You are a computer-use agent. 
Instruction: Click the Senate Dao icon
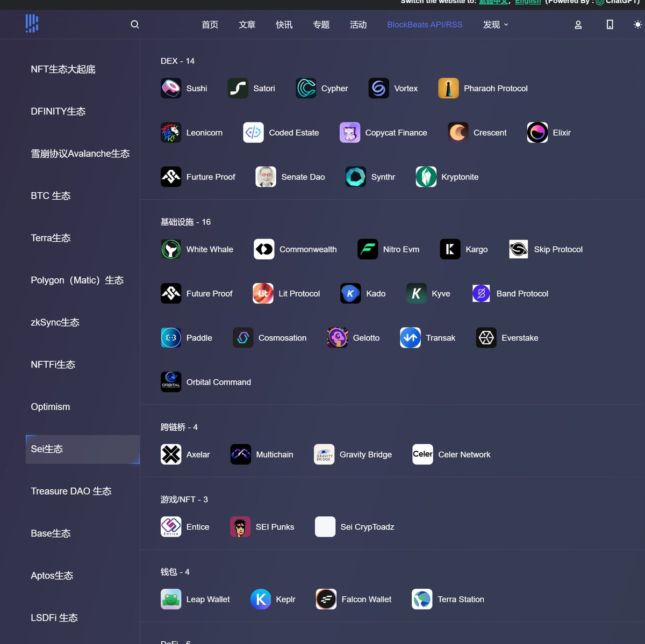click(266, 177)
